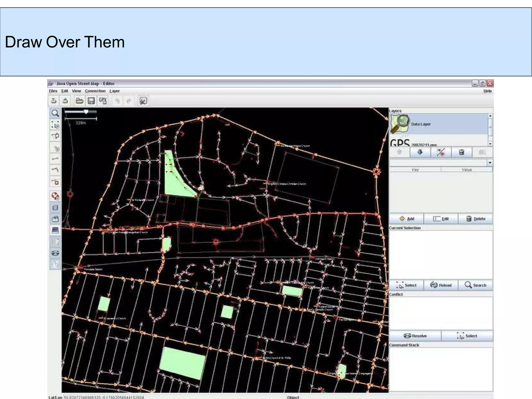Move layer down with blue arrow
The height and width of the screenshot is (399, 532).
(420, 152)
